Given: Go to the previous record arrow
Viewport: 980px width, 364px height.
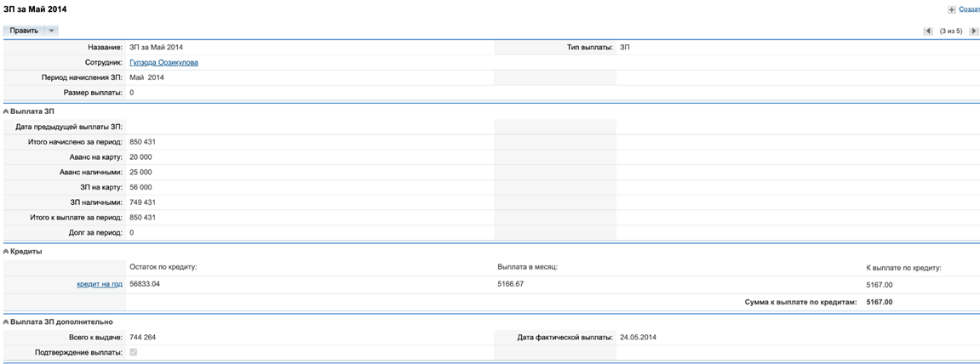Looking at the screenshot, I should coord(928,31).
